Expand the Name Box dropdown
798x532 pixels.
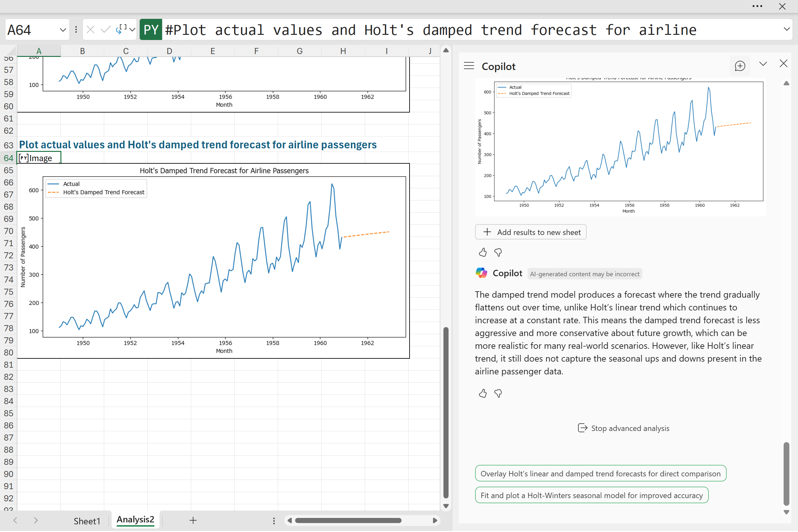pyautogui.click(x=63, y=30)
